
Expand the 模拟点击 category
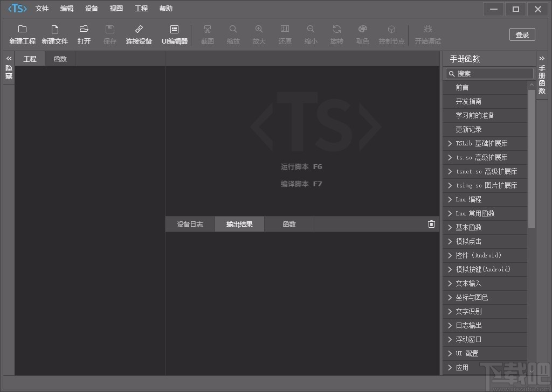[x=485, y=241]
